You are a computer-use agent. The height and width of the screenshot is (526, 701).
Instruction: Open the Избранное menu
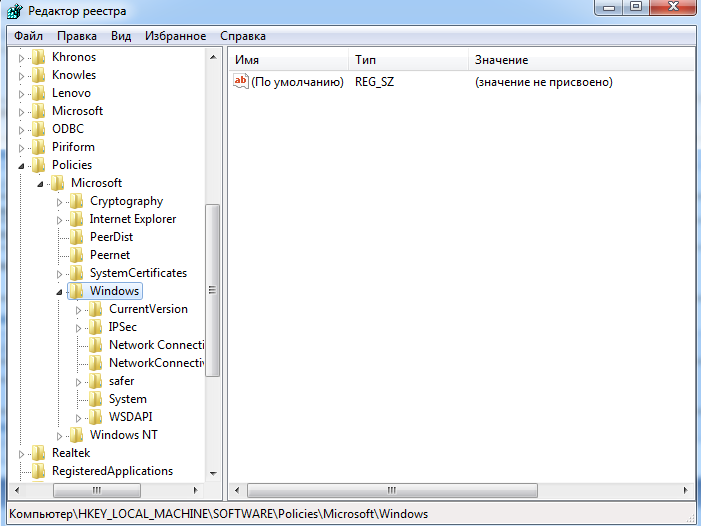pos(175,36)
